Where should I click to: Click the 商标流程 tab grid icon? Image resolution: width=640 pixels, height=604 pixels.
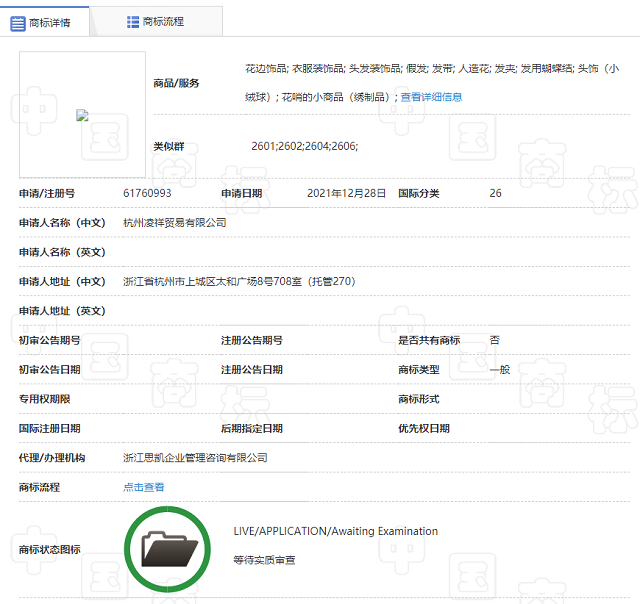[133, 21]
